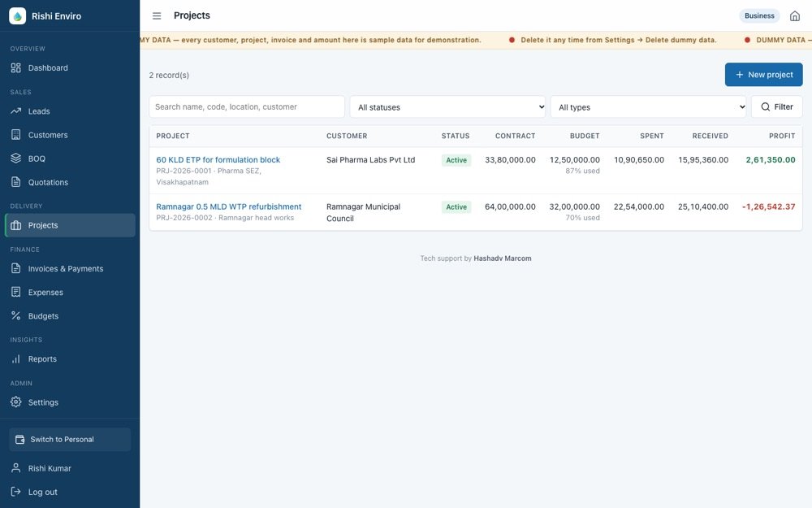Viewport: 812px width, 508px height.
Task: Click the Business mode badge
Action: [759, 15]
